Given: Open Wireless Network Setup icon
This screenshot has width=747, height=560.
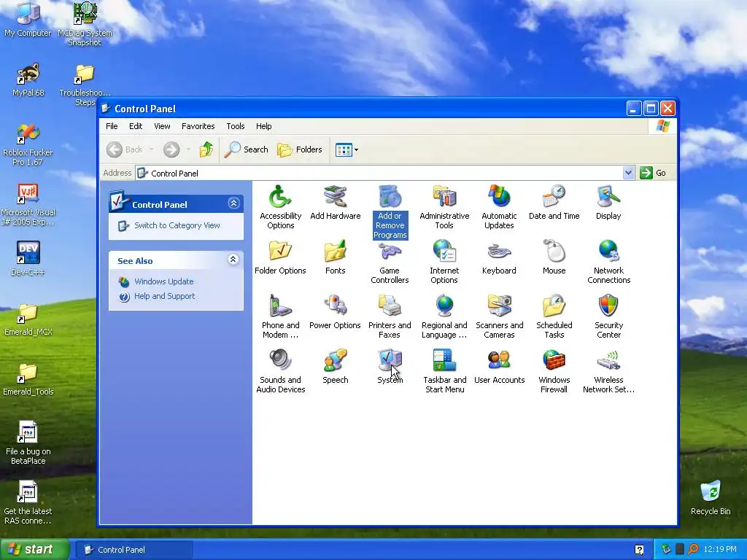Looking at the screenshot, I should 608,372.
